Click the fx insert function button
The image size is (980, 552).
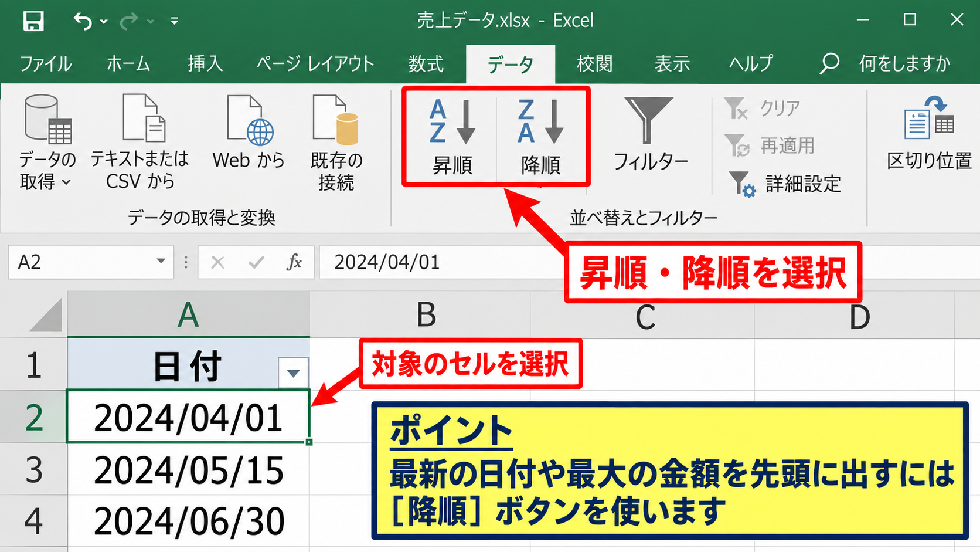pos(294,262)
